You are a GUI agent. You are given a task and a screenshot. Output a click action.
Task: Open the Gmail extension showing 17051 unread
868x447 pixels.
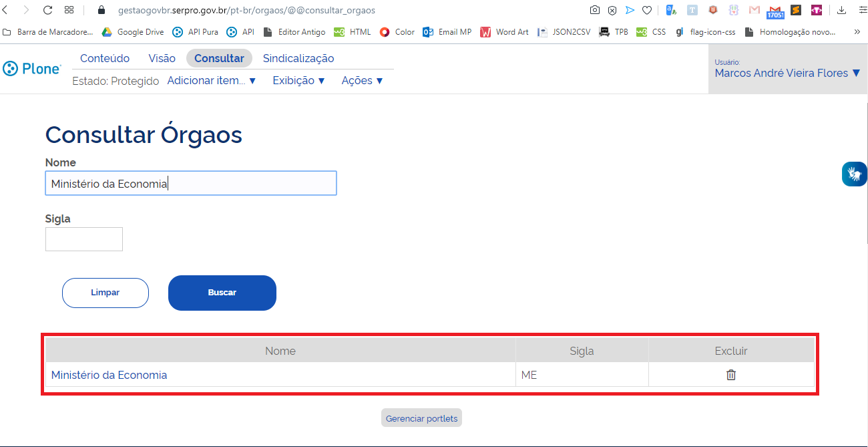[775, 10]
